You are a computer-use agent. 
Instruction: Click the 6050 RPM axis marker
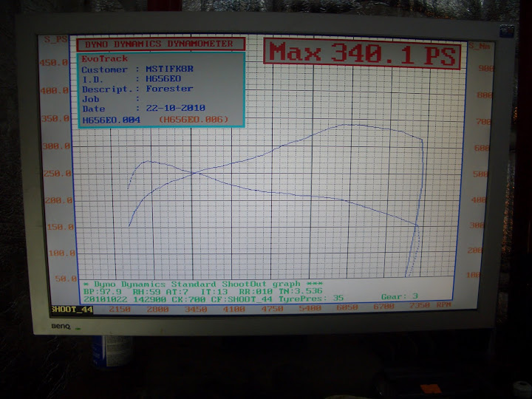coord(347,307)
